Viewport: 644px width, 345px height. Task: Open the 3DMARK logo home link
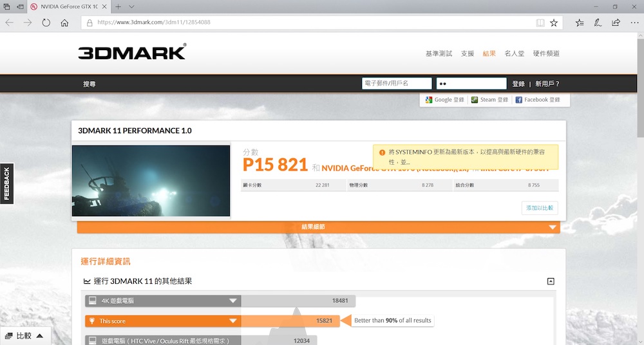tap(132, 51)
